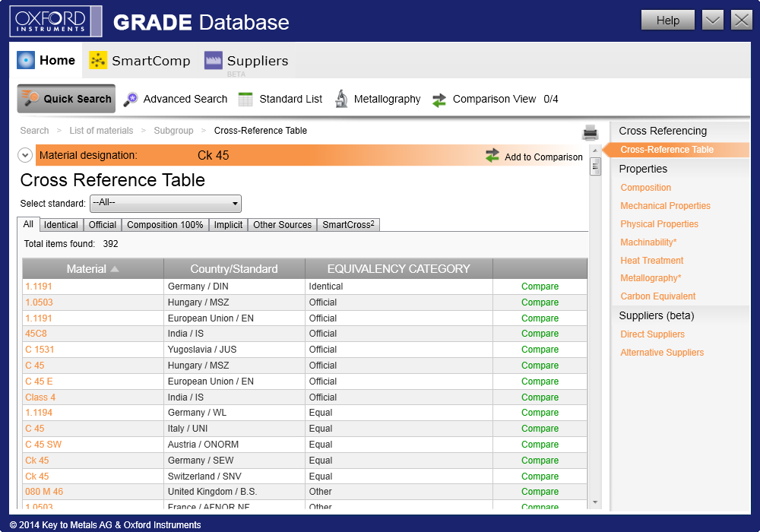Image resolution: width=760 pixels, height=532 pixels.
Task: Select the SmartCross² tab
Action: click(348, 225)
